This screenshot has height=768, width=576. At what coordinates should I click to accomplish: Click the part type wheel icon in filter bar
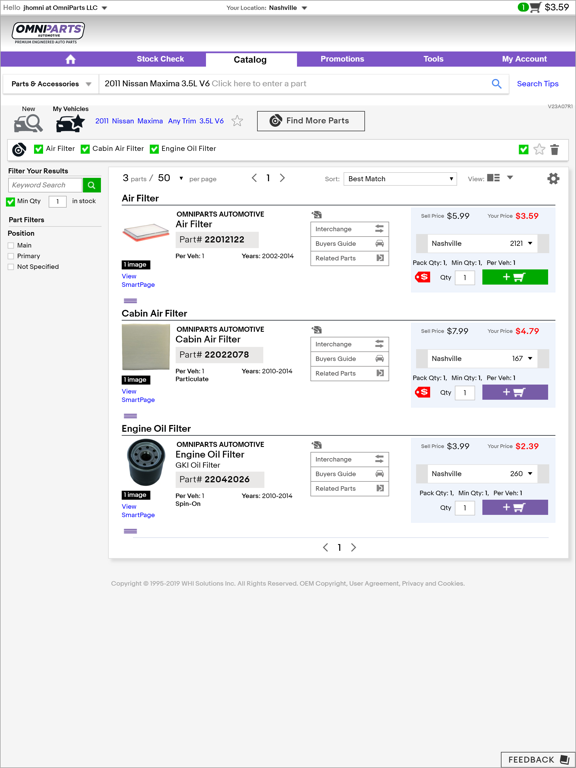tap(19, 149)
